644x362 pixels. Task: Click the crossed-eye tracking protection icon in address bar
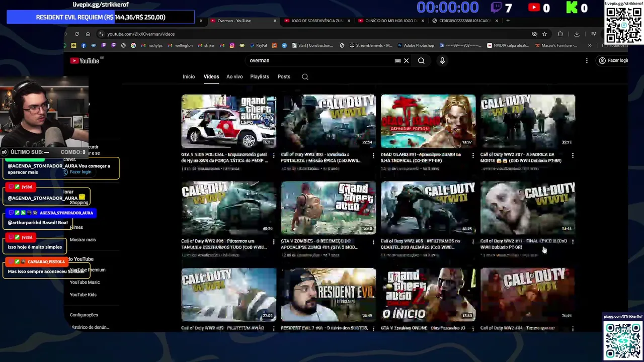534,34
